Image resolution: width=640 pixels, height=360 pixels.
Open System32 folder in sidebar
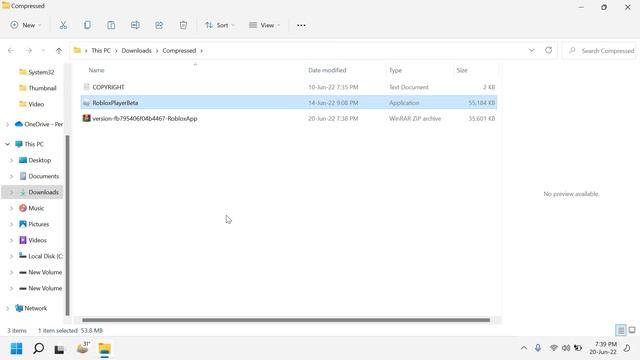point(36,72)
